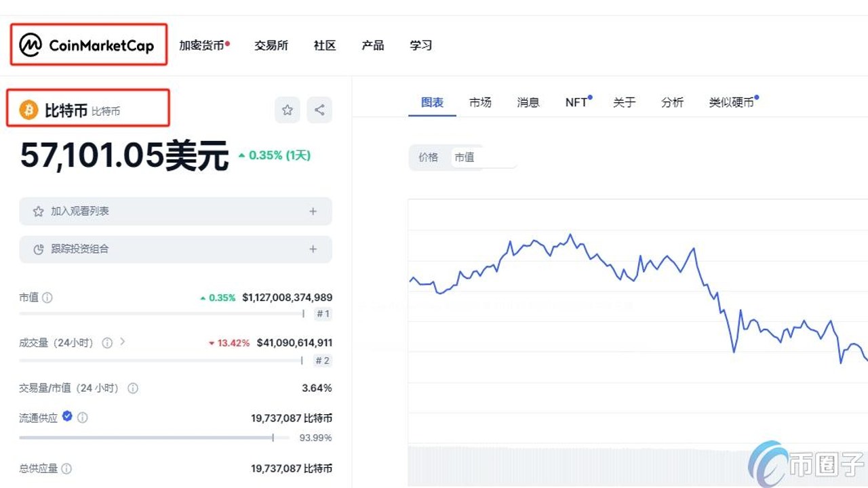This screenshot has height=488, width=868.
Task: Select 价格 chart toggle
Action: coord(429,157)
